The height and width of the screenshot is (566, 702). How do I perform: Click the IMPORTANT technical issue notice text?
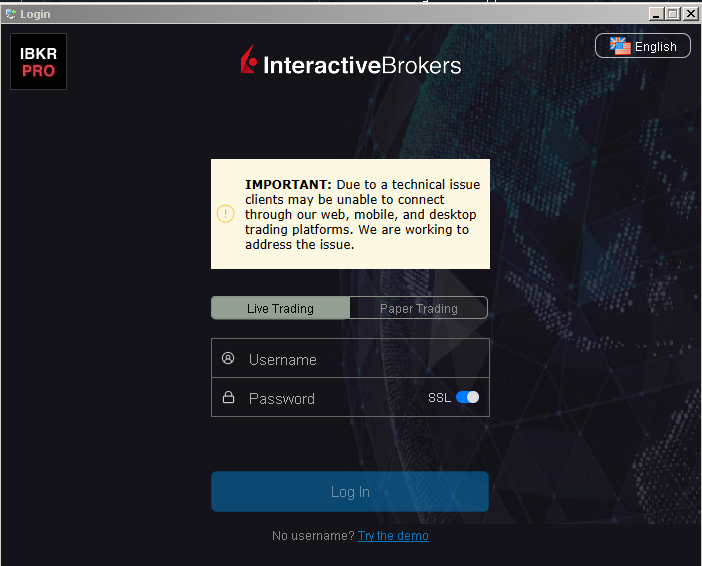(362, 214)
